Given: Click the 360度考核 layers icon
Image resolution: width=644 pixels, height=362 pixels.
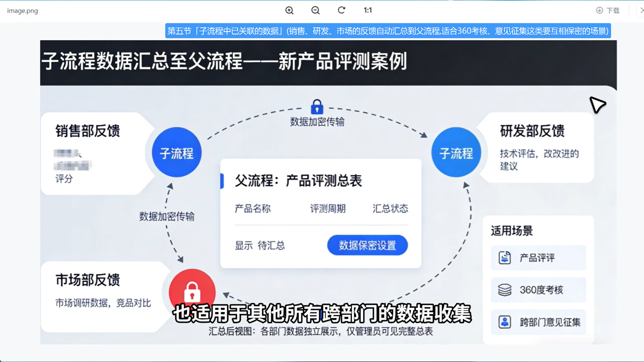Looking at the screenshot, I should [x=505, y=290].
